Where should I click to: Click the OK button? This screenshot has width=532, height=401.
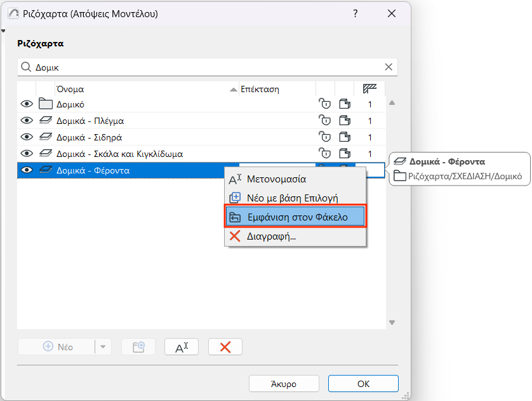click(x=363, y=384)
